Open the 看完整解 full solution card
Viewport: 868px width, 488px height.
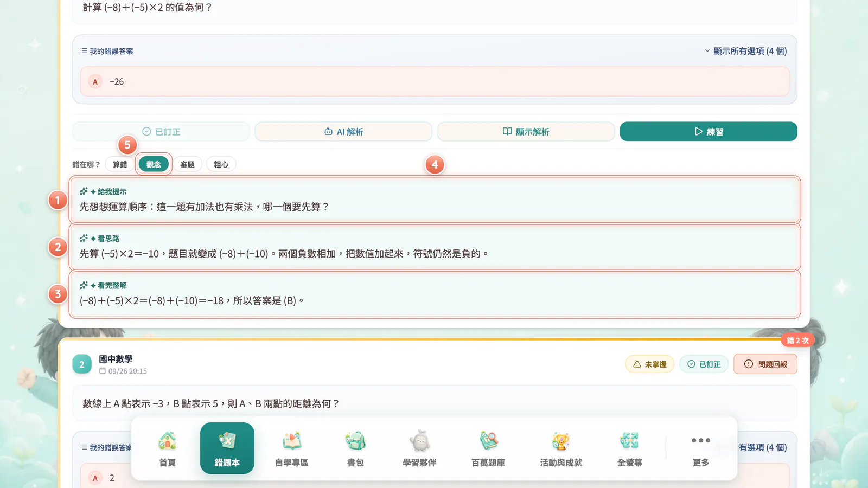click(x=435, y=294)
